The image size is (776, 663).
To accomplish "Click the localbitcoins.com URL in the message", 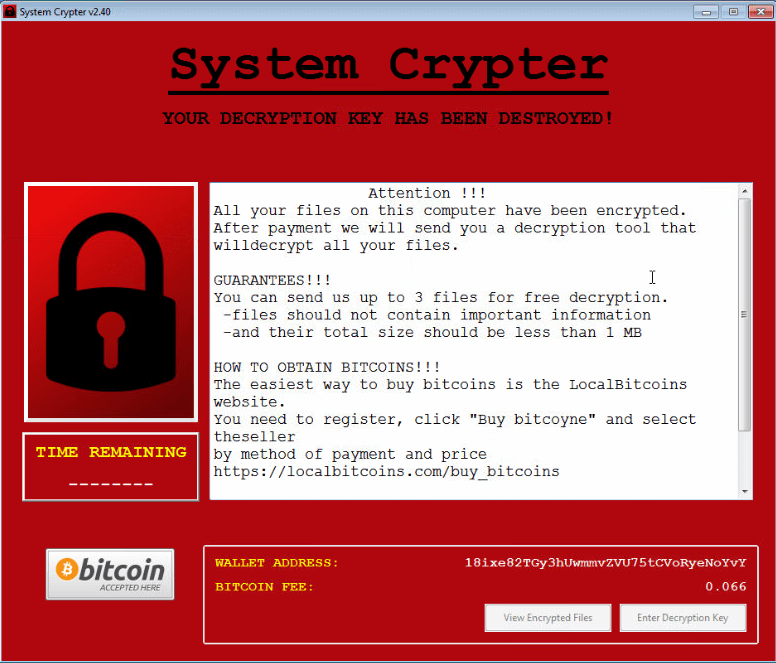I will (x=387, y=472).
